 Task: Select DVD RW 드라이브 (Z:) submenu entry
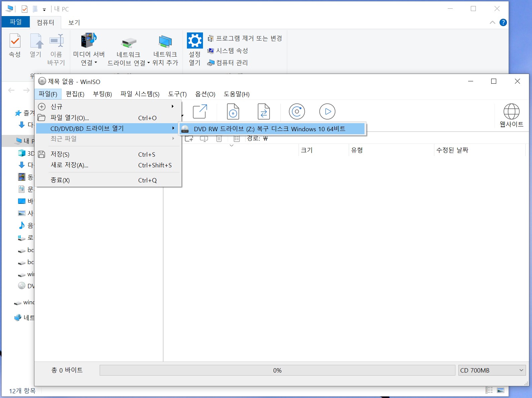pyautogui.click(x=272, y=129)
